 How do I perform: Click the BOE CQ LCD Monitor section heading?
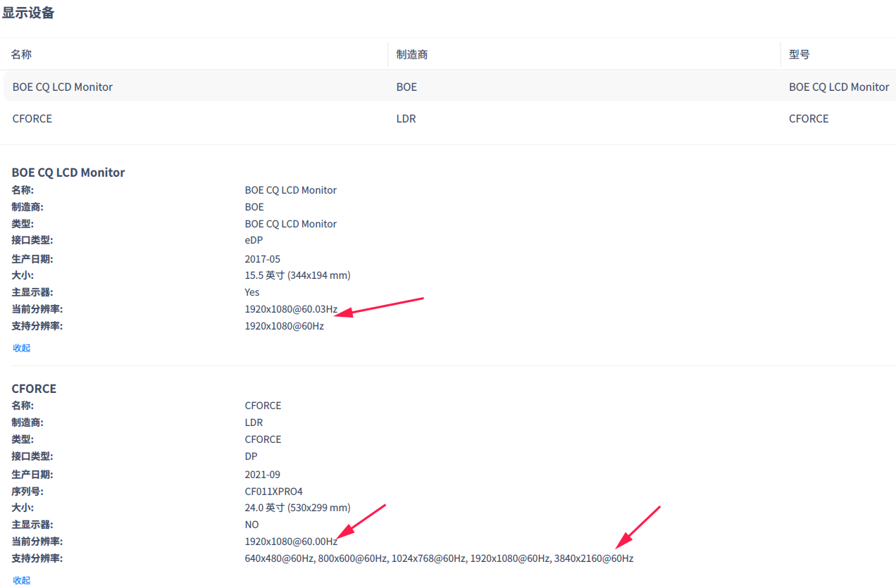tap(68, 173)
